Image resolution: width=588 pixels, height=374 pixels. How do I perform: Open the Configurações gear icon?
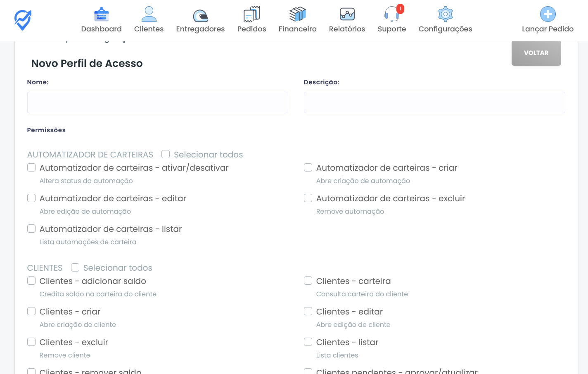(x=445, y=14)
